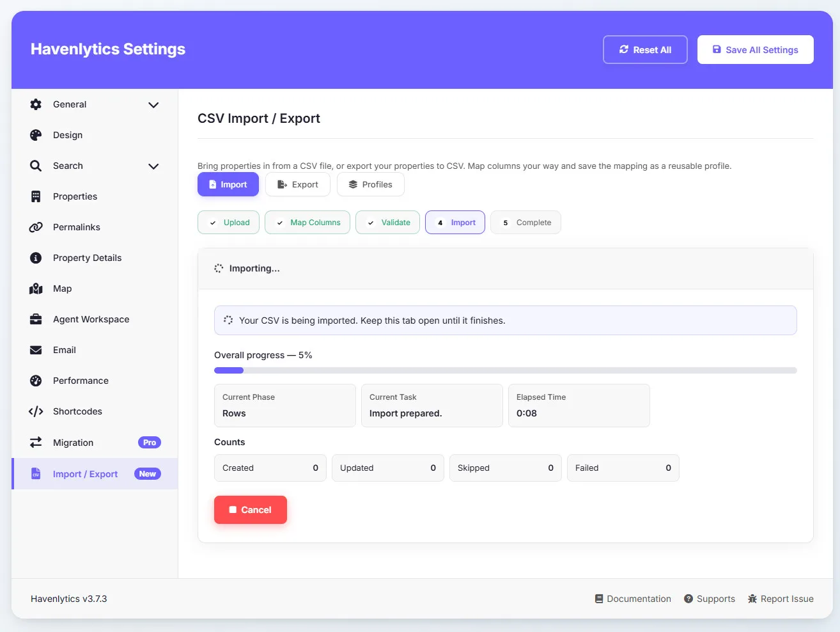Click the 'Import prepared.' current task text
840x632 pixels.
(x=405, y=413)
